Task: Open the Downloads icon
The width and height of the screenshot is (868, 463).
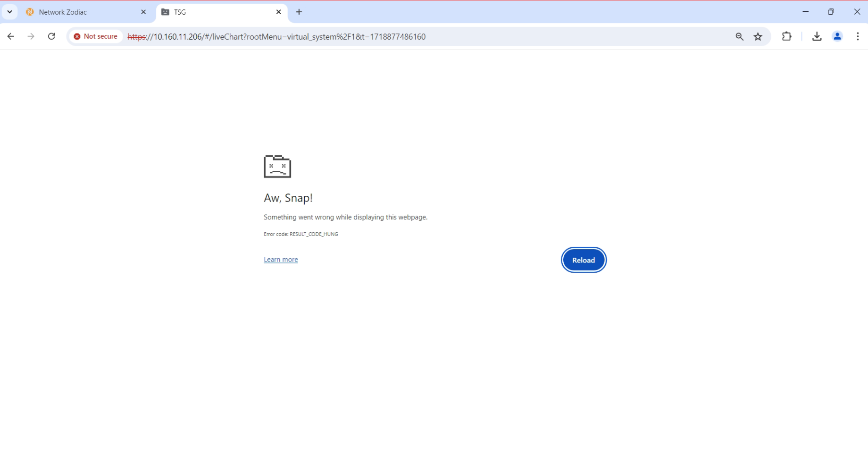Action: click(817, 36)
